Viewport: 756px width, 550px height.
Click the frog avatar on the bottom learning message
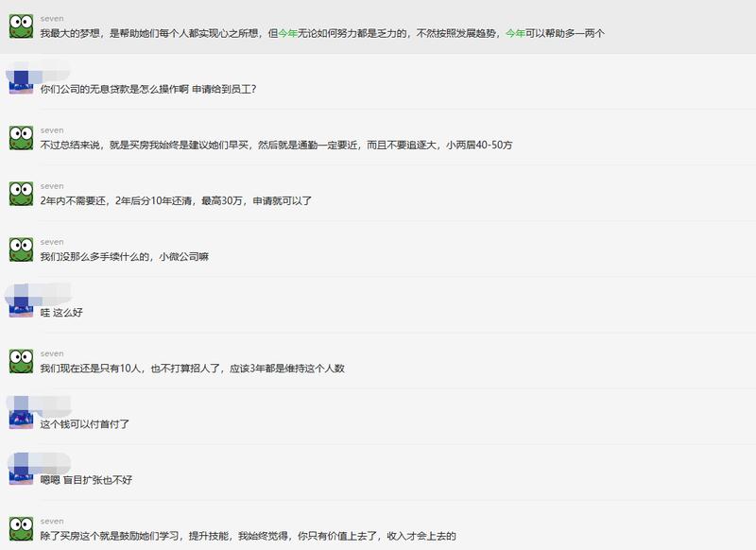pos(19,523)
